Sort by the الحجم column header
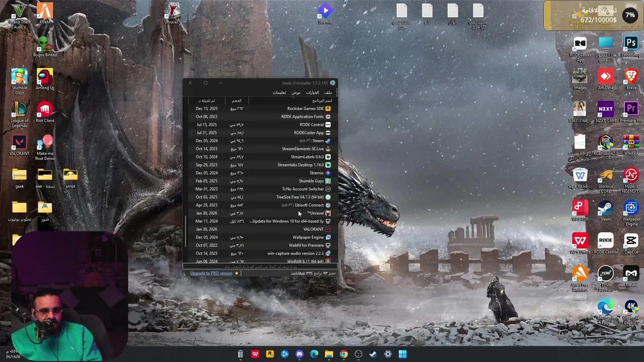The width and height of the screenshot is (644, 362). coord(236,101)
